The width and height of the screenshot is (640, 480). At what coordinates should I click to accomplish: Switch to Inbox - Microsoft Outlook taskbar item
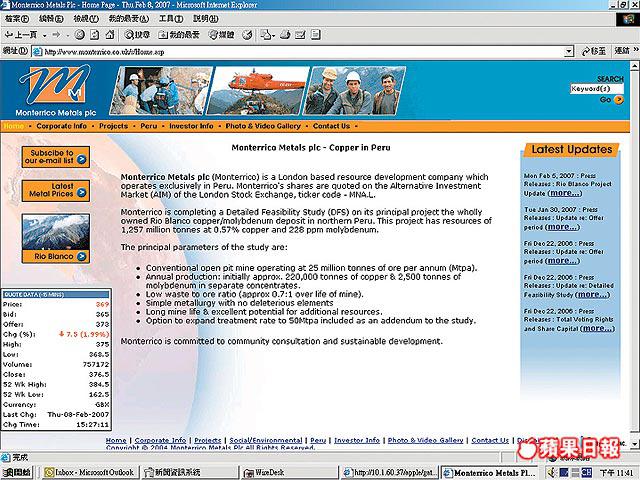[90, 472]
